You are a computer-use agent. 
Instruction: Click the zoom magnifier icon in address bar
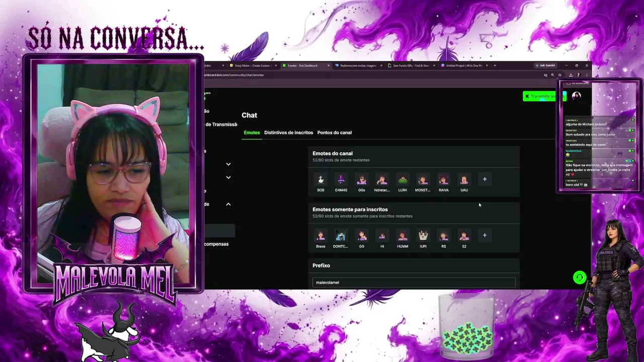pos(552,75)
